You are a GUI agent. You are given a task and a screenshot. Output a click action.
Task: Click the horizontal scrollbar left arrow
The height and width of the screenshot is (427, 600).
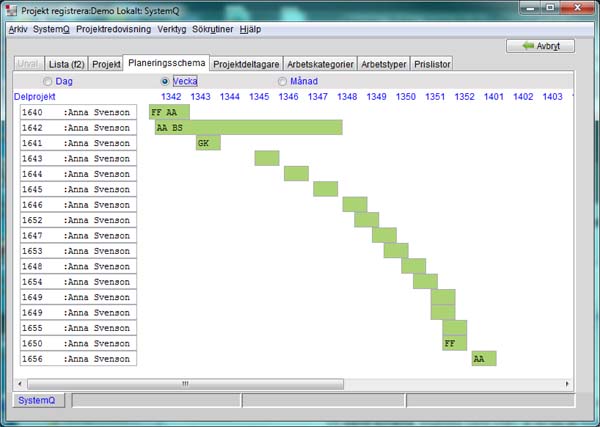20,383
